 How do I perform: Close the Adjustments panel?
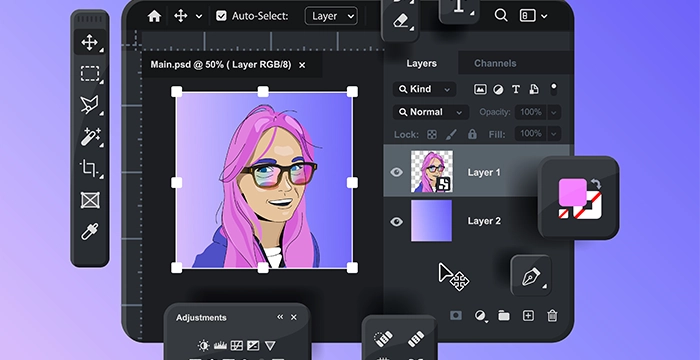(294, 317)
